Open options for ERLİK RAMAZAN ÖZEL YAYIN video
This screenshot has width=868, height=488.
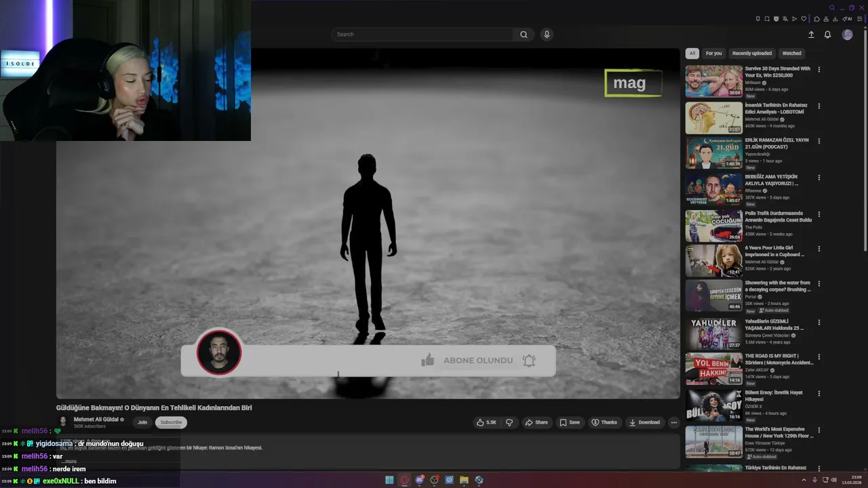click(x=819, y=141)
